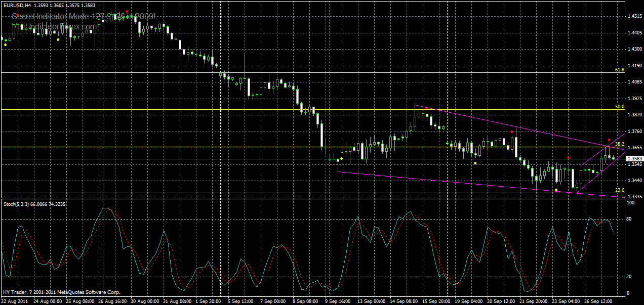
Task: Select the red signal dot above the August 26 peak
Action: (127, 11)
